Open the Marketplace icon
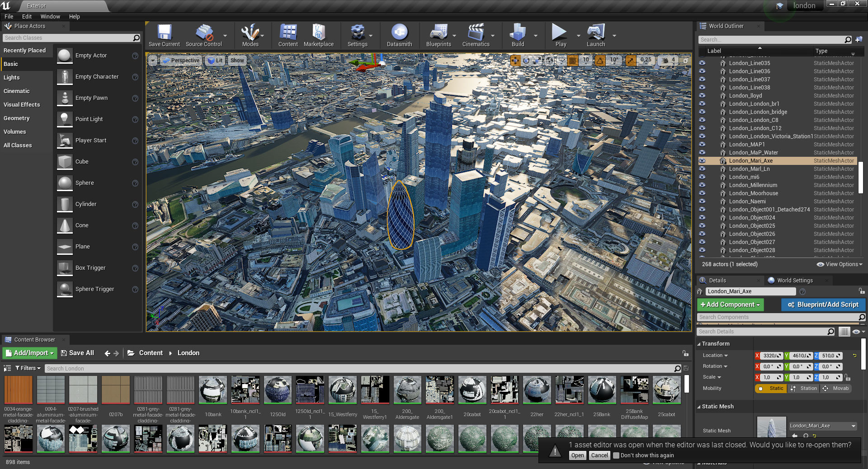The height and width of the screenshot is (469, 868). point(319,33)
